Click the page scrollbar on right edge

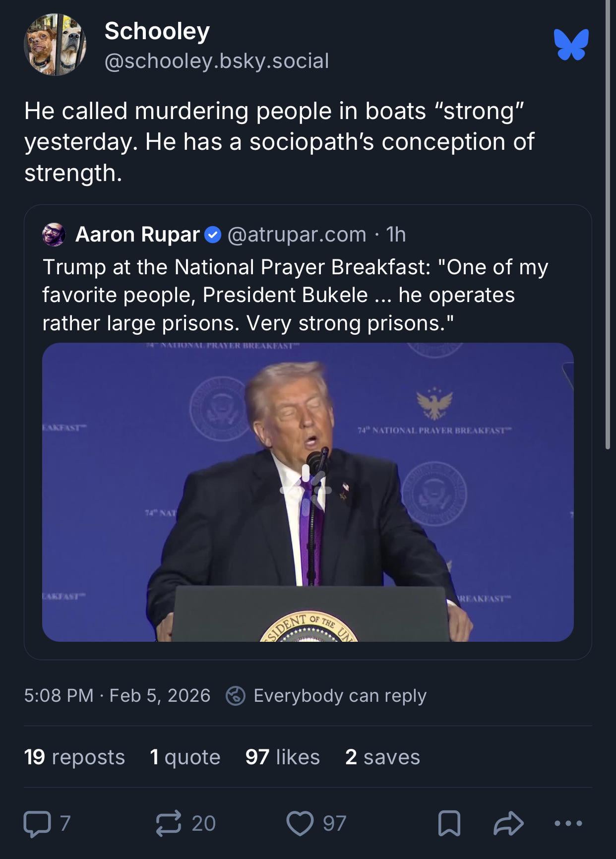608,223
